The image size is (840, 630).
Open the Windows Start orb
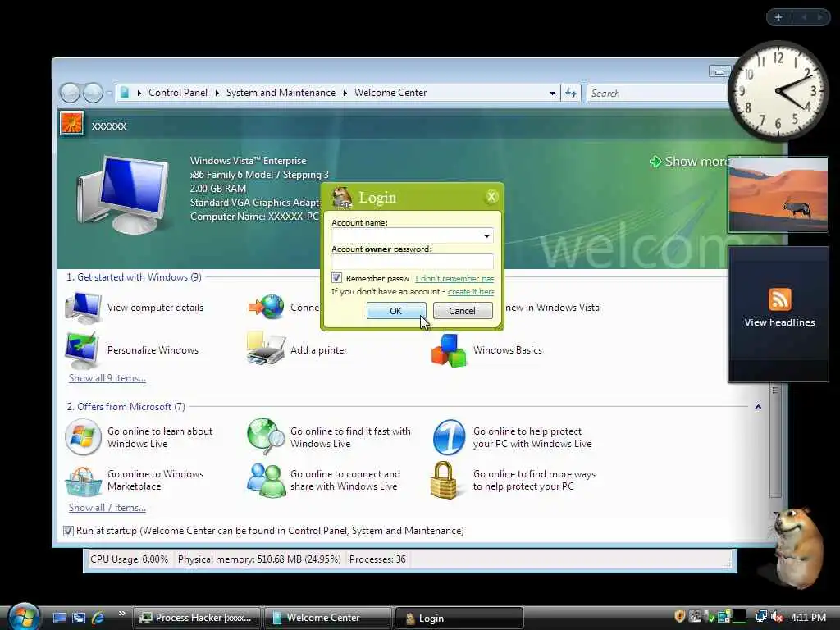24,616
